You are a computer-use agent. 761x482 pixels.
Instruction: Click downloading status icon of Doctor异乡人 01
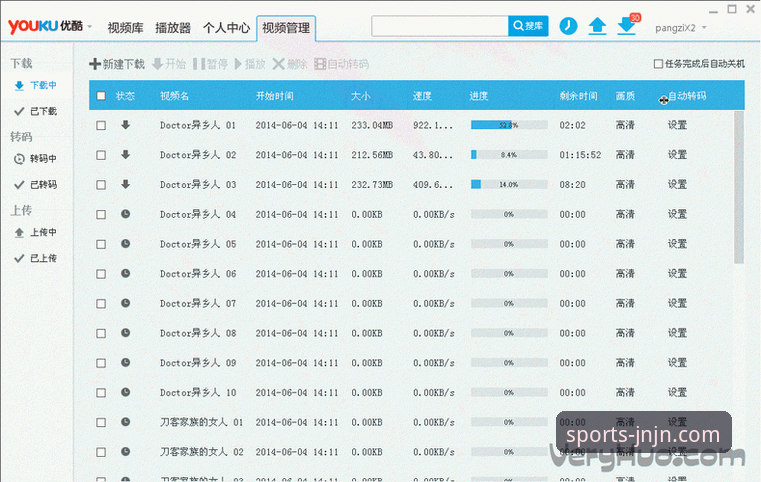[125, 125]
